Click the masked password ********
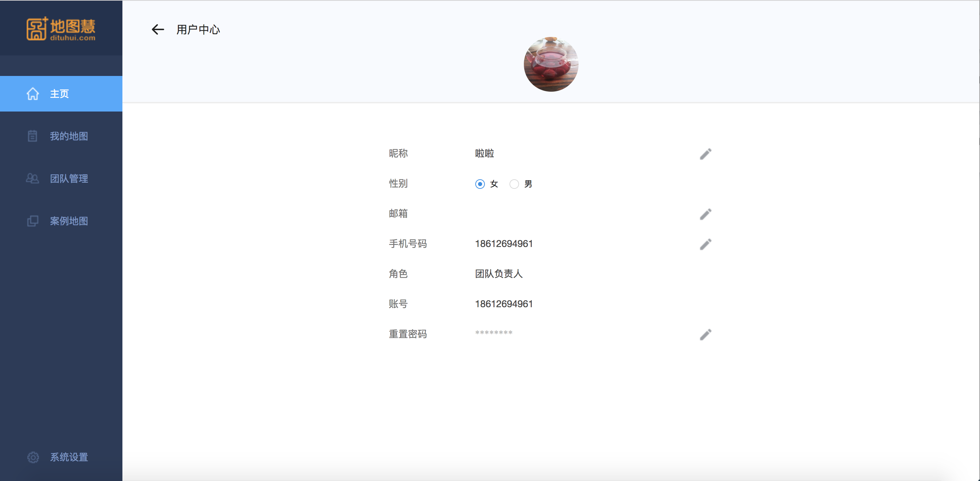 pos(494,333)
